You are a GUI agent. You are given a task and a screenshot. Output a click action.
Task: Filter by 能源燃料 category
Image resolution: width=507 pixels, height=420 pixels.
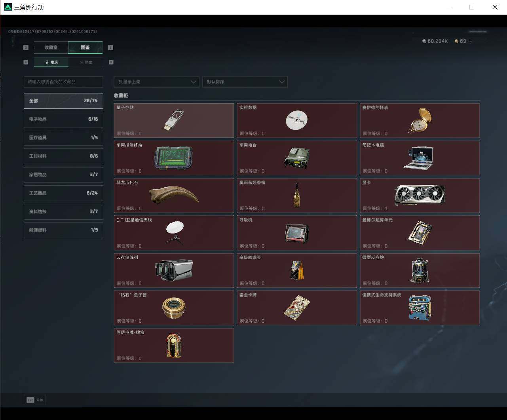pyautogui.click(x=63, y=230)
